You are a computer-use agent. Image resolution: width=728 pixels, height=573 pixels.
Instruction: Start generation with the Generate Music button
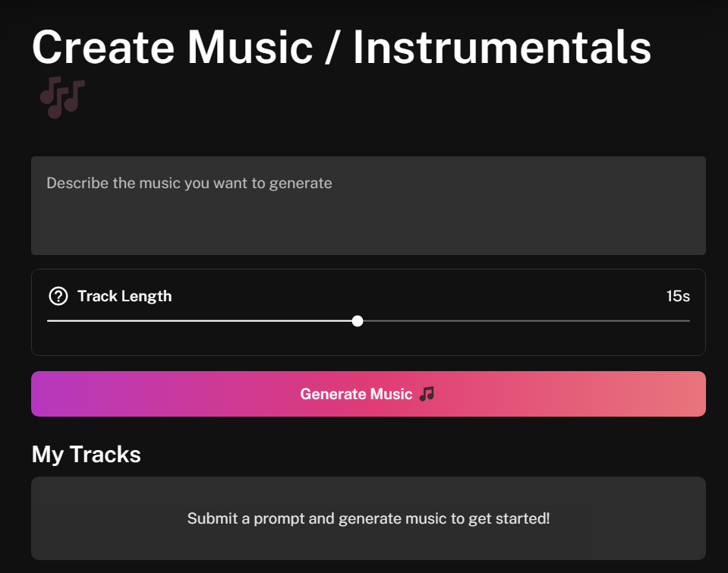pyautogui.click(x=368, y=394)
